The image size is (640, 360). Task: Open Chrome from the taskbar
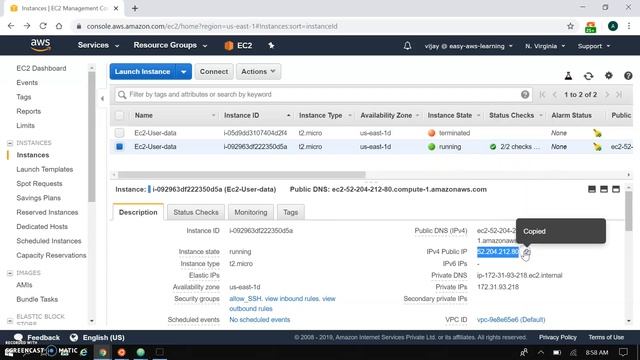pos(103,352)
